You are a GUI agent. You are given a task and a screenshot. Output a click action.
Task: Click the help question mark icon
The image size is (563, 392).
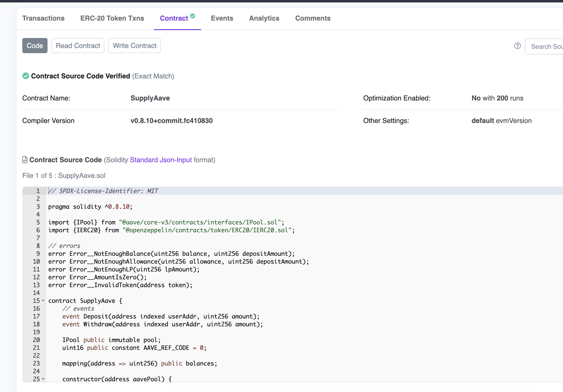(x=517, y=46)
